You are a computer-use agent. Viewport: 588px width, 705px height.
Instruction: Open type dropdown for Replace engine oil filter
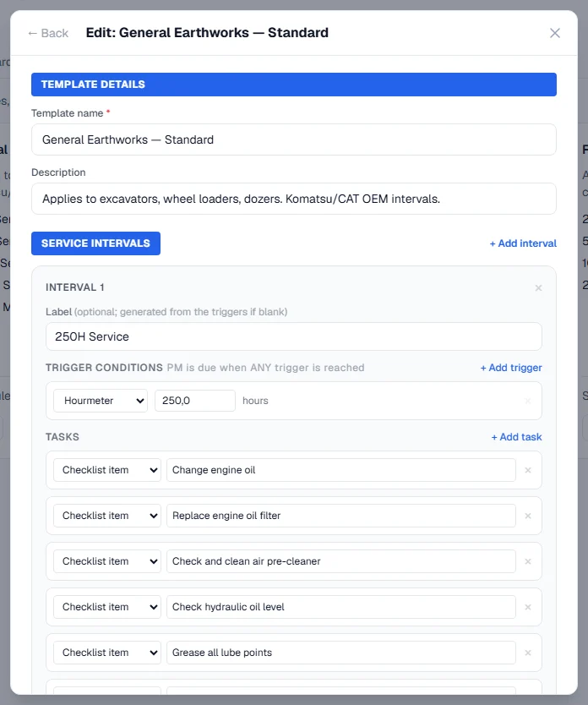(107, 516)
